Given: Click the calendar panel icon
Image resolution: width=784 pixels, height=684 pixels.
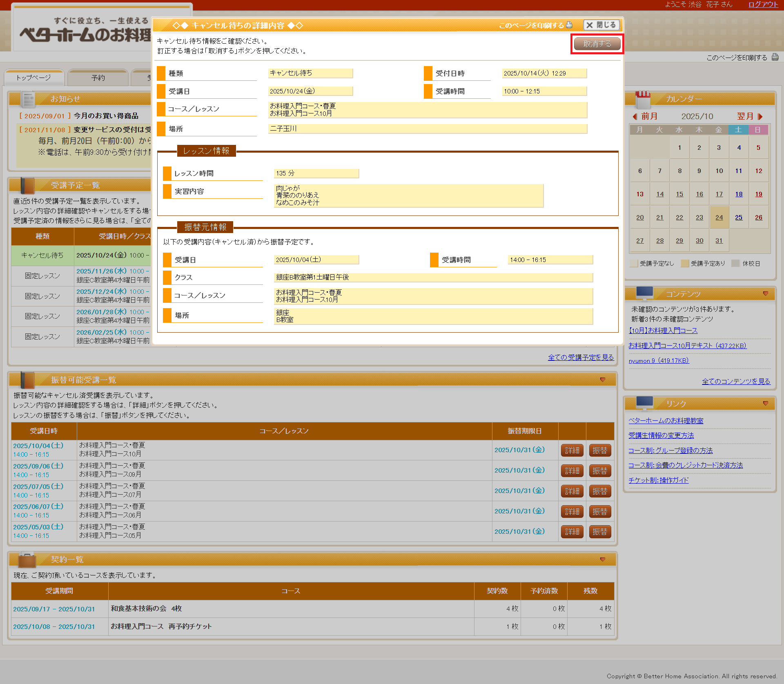Looking at the screenshot, I should [642, 99].
